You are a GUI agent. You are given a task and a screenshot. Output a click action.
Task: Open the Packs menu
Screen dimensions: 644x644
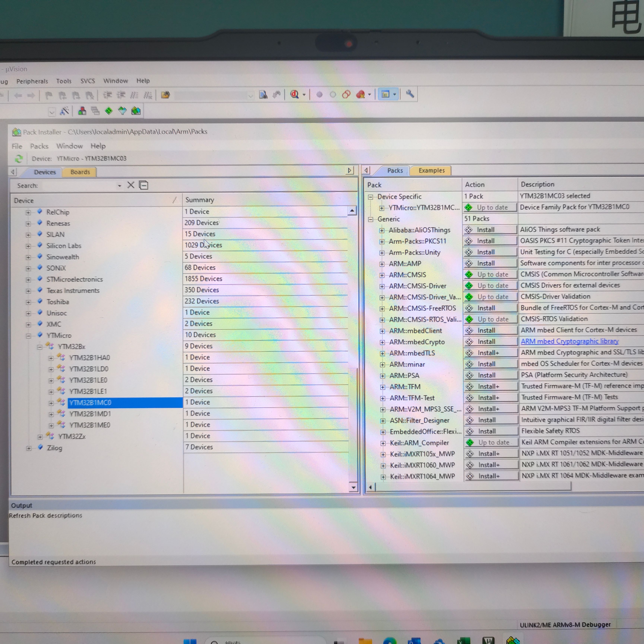click(39, 146)
